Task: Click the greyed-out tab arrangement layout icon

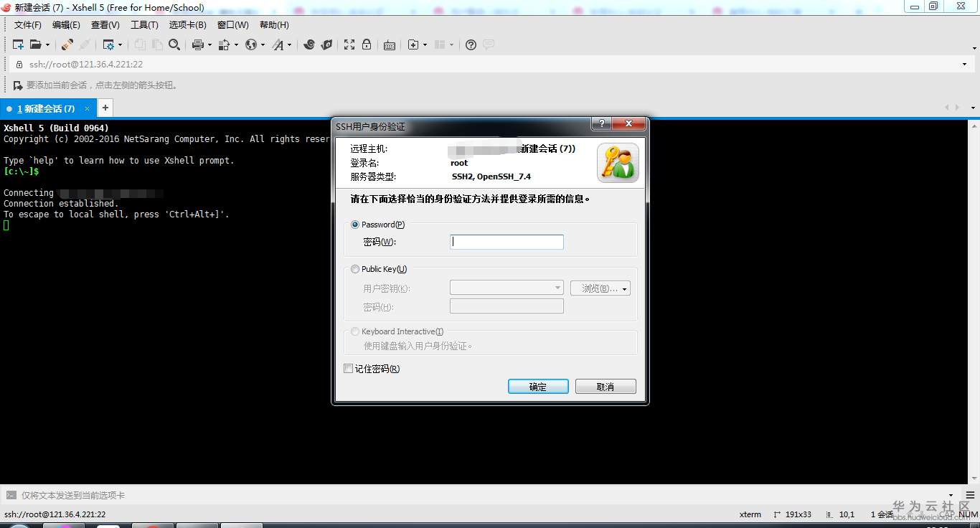Action: point(440,44)
